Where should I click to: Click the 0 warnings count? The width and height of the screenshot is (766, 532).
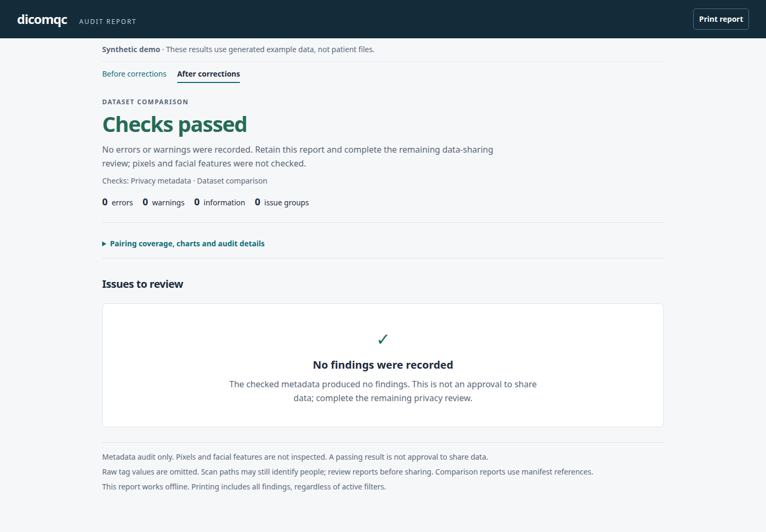(x=163, y=202)
